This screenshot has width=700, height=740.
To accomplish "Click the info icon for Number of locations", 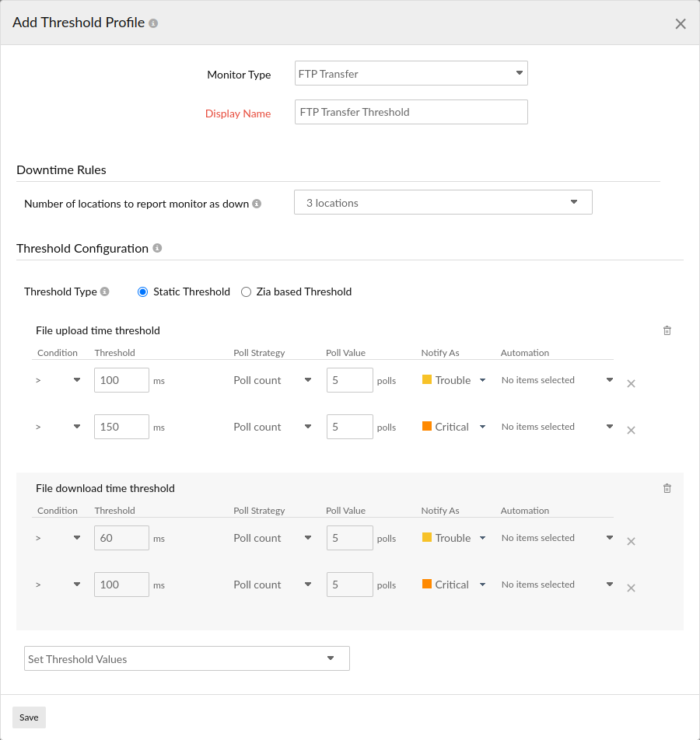I will click(257, 204).
